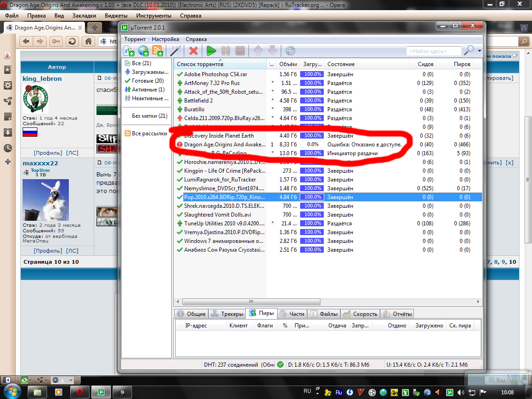Open search engine dropdown arrow in uTorrent
The height and width of the screenshot is (399, 532).
(x=479, y=51)
